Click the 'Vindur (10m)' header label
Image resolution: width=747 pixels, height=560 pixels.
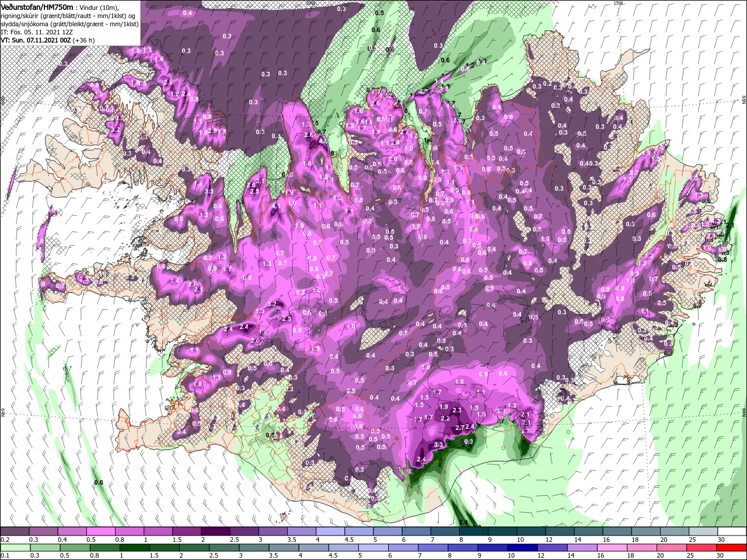click(99, 6)
